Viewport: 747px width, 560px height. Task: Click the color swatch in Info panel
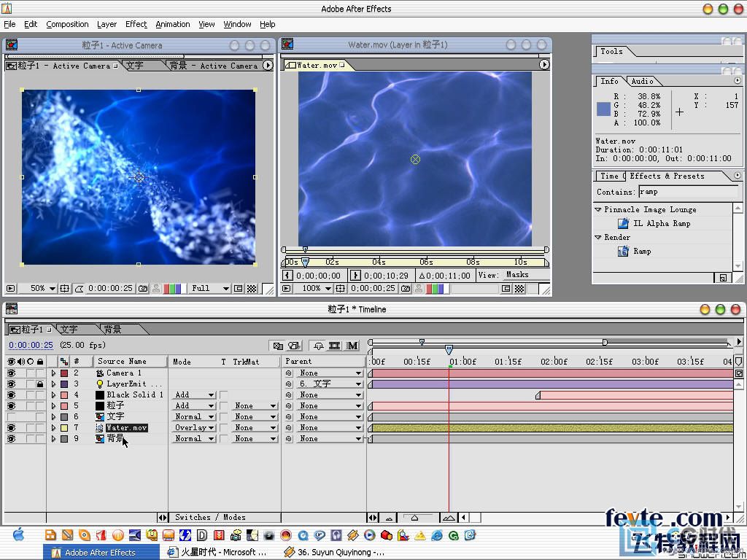click(x=603, y=109)
